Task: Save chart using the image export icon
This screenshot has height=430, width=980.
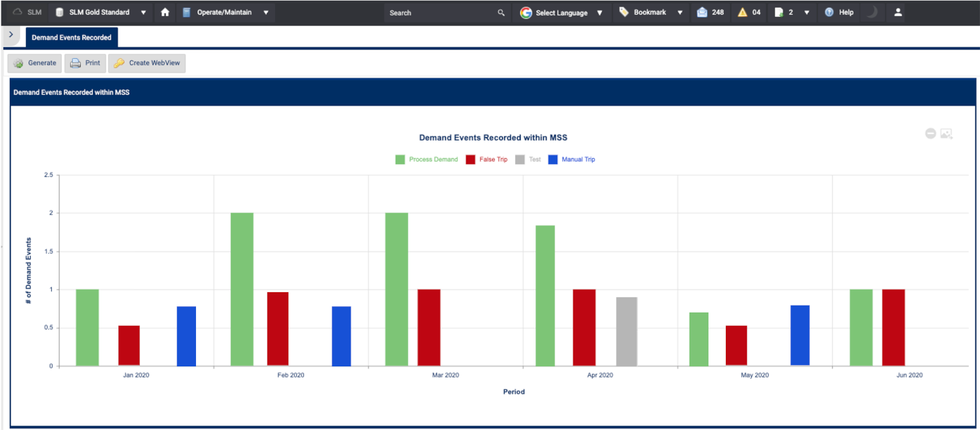Action: 946,133
